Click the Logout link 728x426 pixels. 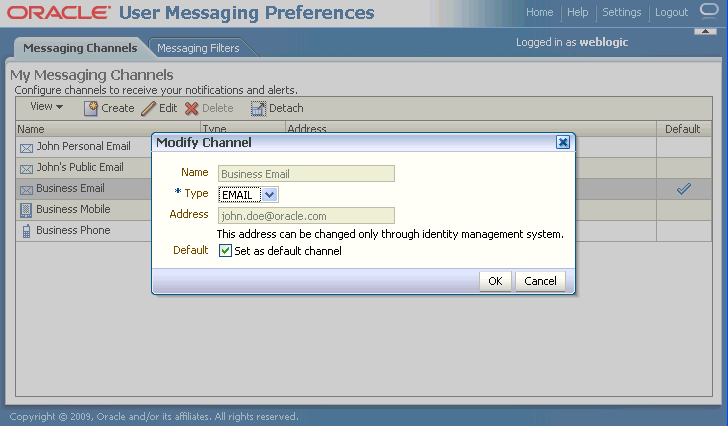click(x=671, y=13)
